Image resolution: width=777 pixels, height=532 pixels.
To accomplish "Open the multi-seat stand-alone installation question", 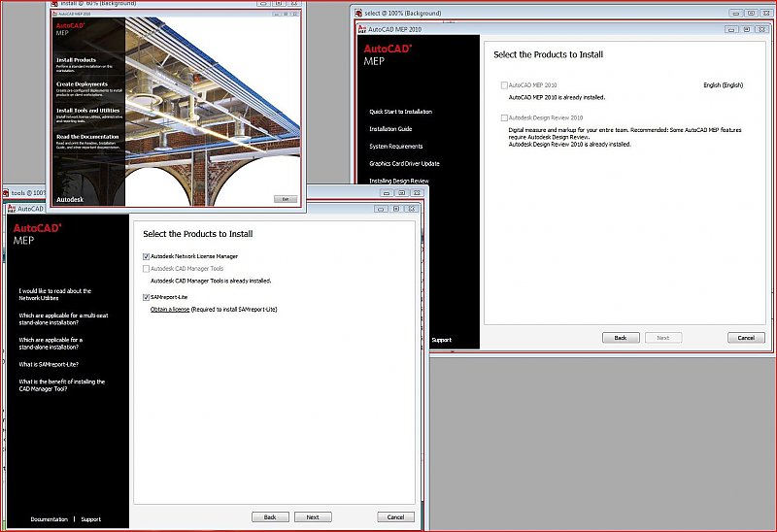I will point(63,319).
